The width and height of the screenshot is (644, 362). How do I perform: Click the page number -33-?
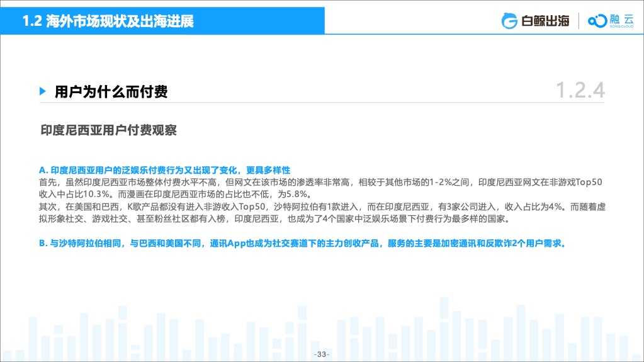coord(322,354)
